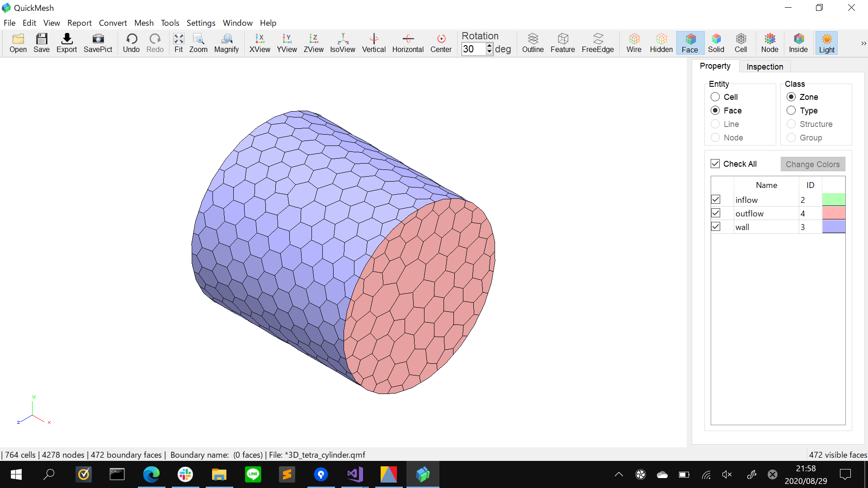Toggle Outline display mode
This screenshot has height=488, width=868.
[533, 43]
